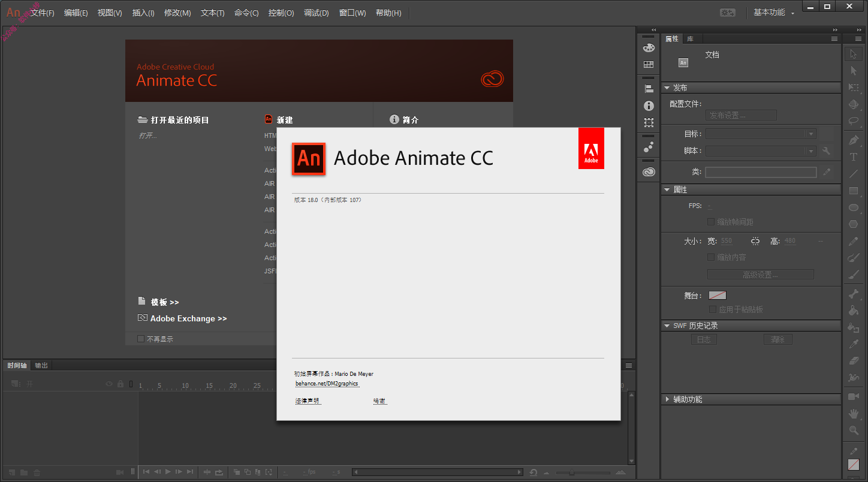Open the 鸣谢 credits link
Image resolution: width=868 pixels, height=482 pixels.
pyautogui.click(x=379, y=401)
